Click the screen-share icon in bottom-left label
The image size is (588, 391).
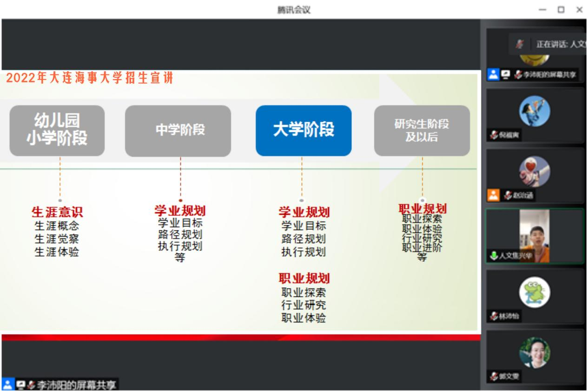20,384
